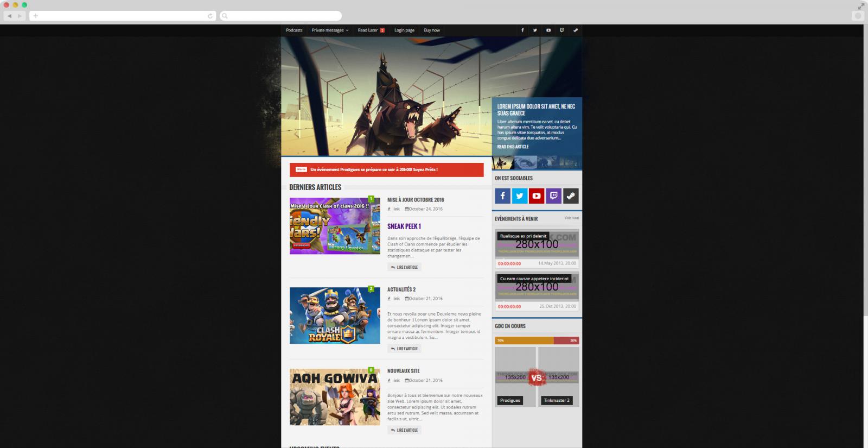Select second slider thumbnail below the caption

coord(526,163)
